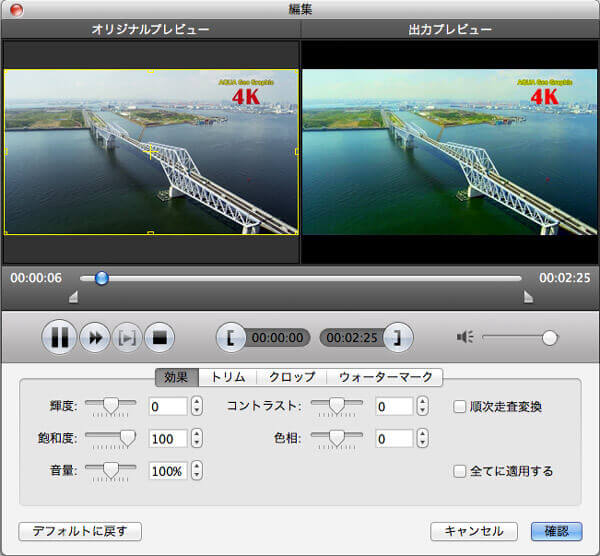This screenshot has height=556, width=600.
Task: Click the crop center crosshair in original preview
Action: 151,152
